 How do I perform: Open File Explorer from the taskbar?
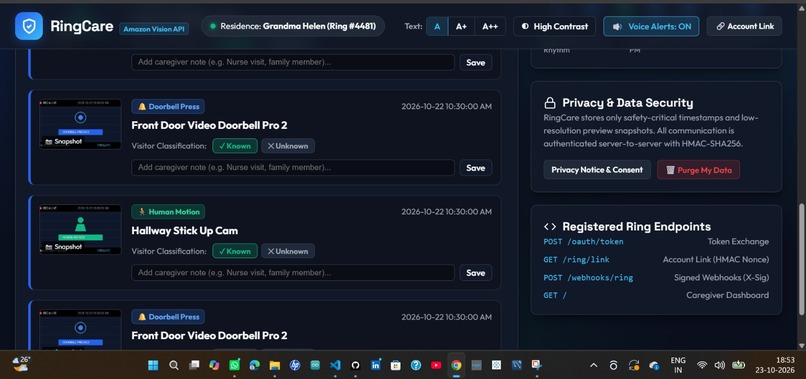(274, 365)
